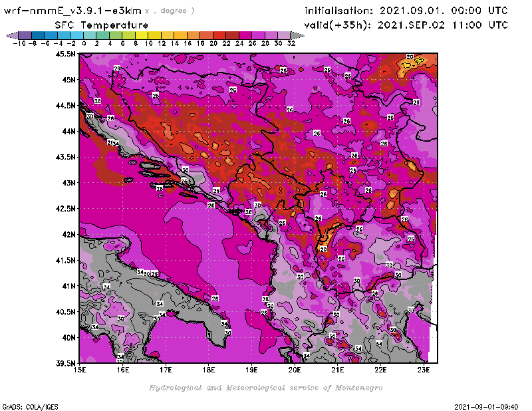
Task: Select the '32' tick label under the colorbar
Action: pos(291,43)
